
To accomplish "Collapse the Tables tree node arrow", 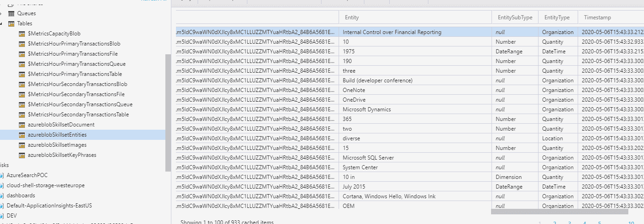I will [x=1, y=23].
